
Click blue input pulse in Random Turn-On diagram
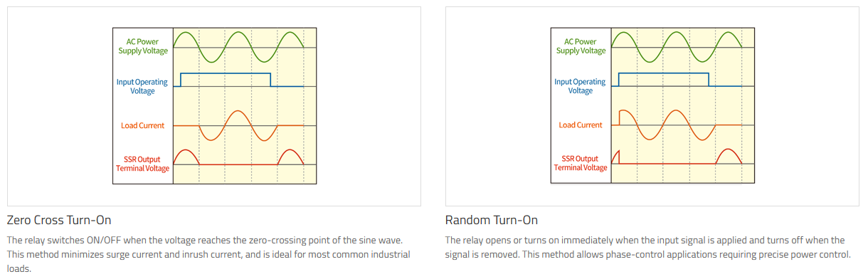click(664, 80)
